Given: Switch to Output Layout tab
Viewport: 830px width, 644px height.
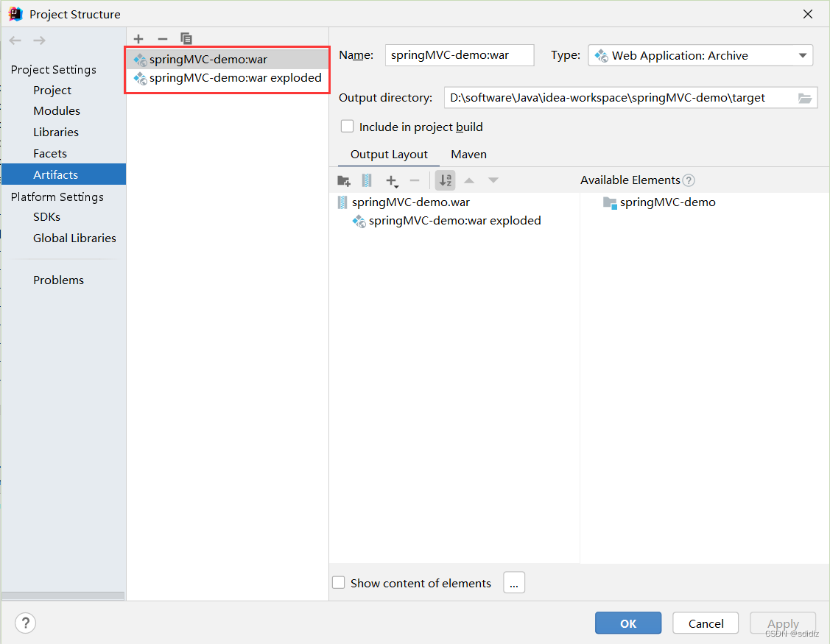Looking at the screenshot, I should click(389, 155).
